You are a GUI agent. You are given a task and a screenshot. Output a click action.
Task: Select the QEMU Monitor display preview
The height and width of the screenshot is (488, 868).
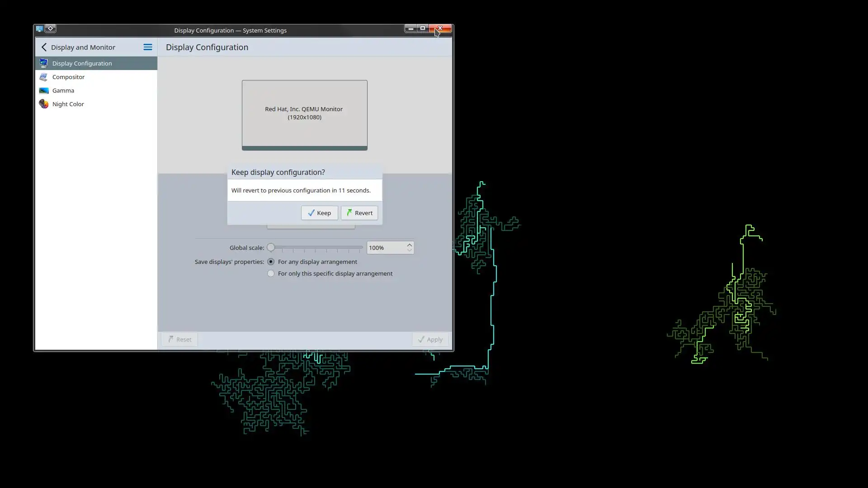point(304,114)
